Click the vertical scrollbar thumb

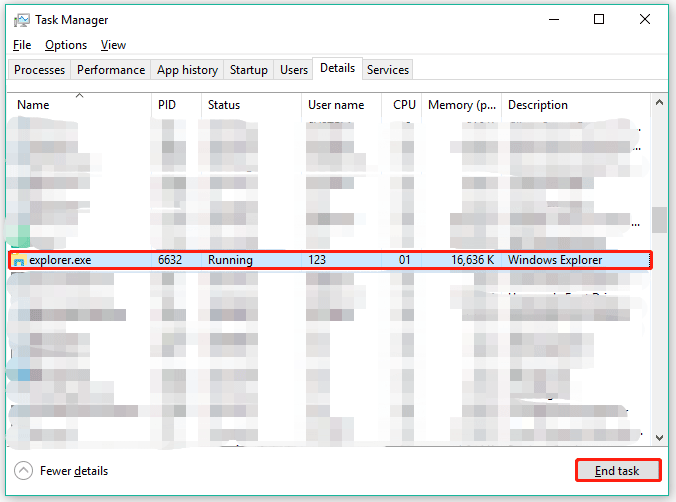point(659,220)
